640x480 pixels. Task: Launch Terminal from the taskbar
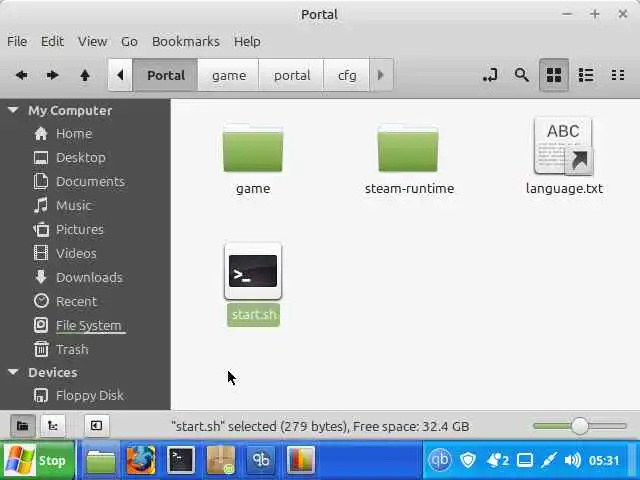(x=181, y=460)
